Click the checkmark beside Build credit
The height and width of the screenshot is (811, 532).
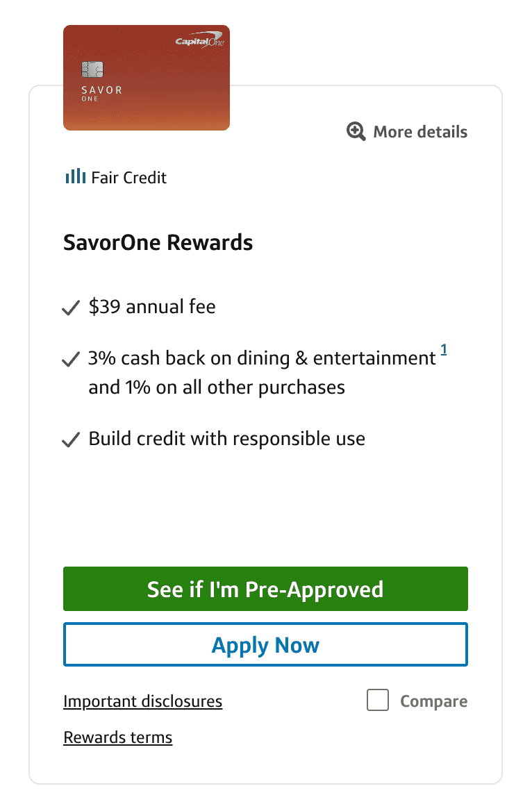tap(71, 440)
